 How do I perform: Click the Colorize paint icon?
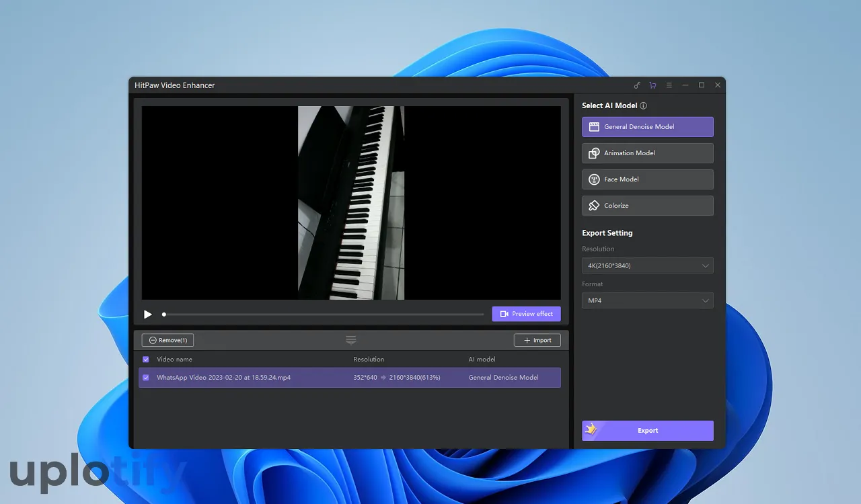pos(594,206)
